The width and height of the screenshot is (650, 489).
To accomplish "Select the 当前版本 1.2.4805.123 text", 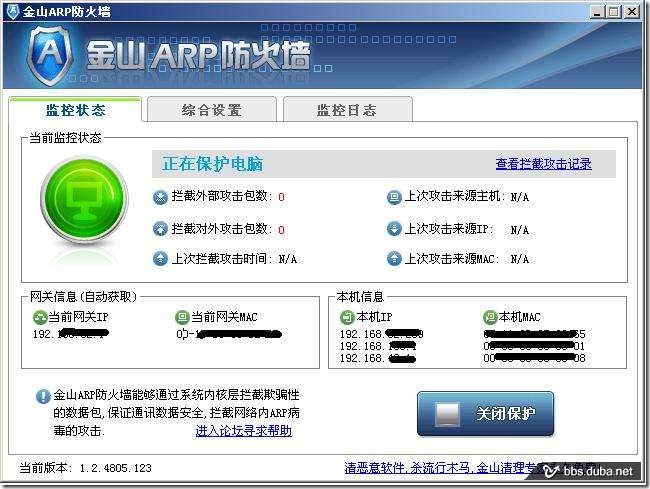I will click(x=85, y=468).
